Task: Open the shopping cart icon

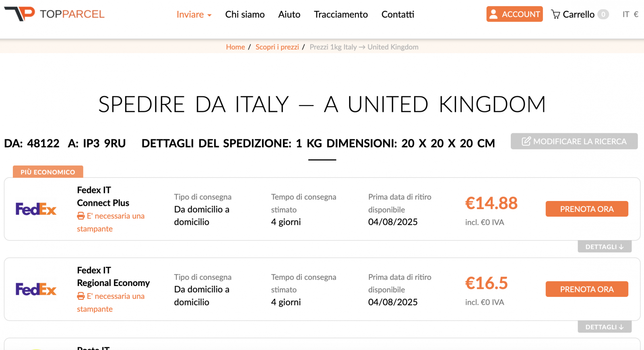Action: click(555, 14)
